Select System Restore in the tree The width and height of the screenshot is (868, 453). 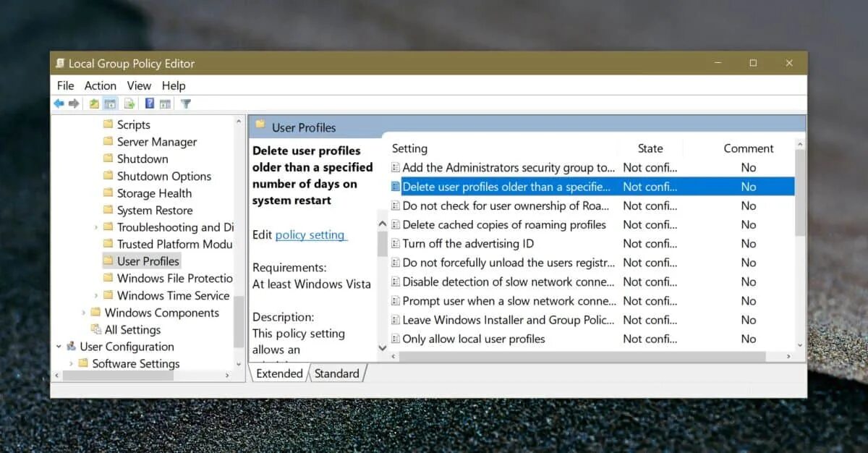click(155, 210)
